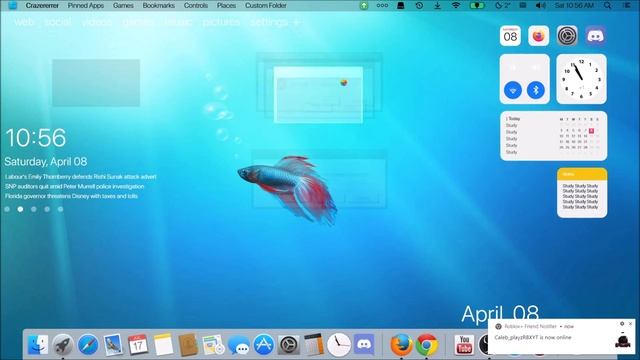Open the Mail stamp icon in dock
Screen dimensions: 640x360
(113, 345)
